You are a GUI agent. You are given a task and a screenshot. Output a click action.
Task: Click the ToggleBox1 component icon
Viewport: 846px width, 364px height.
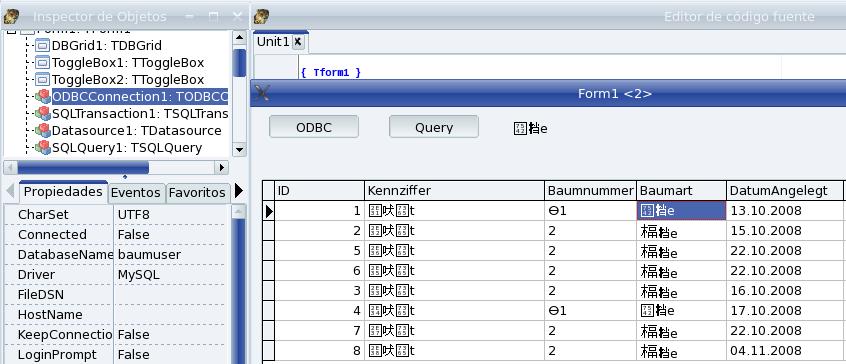tap(42, 63)
